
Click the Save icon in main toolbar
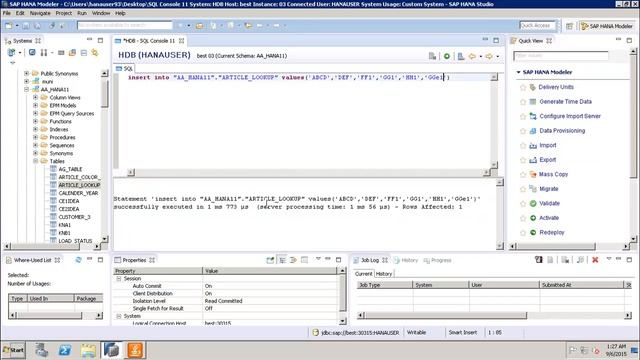click(x=26, y=26)
